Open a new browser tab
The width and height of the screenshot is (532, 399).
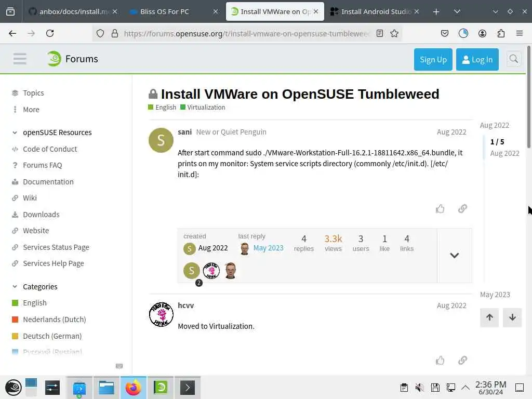pyautogui.click(x=436, y=12)
